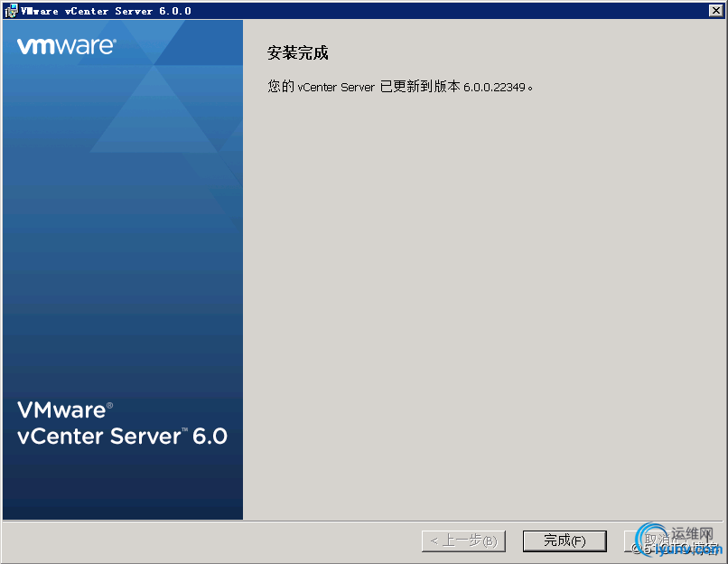The height and width of the screenshot is (564, 728).
Task: Click the 取消 cancel button
Action: coord(666,541)
